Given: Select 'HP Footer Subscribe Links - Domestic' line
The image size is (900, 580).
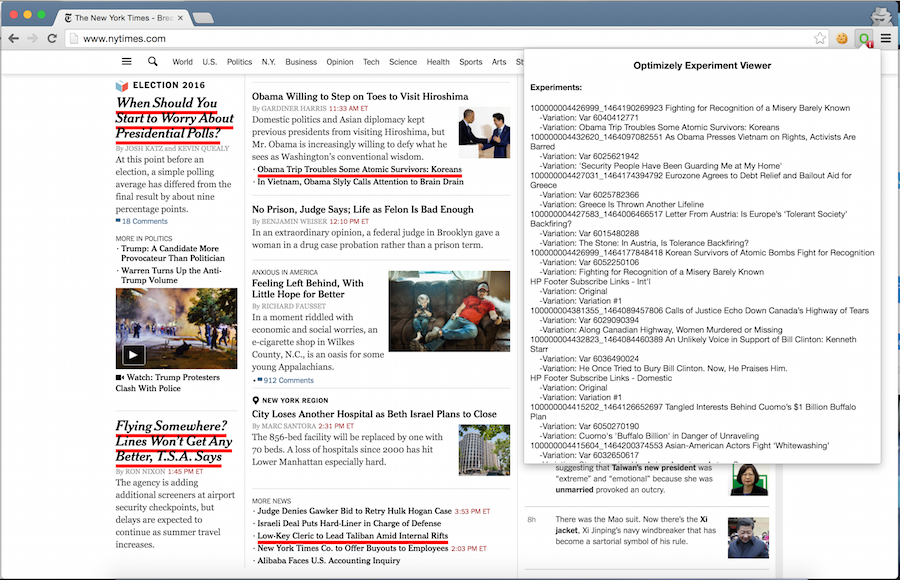Looking at the screenshot, I should pos(601,378).
